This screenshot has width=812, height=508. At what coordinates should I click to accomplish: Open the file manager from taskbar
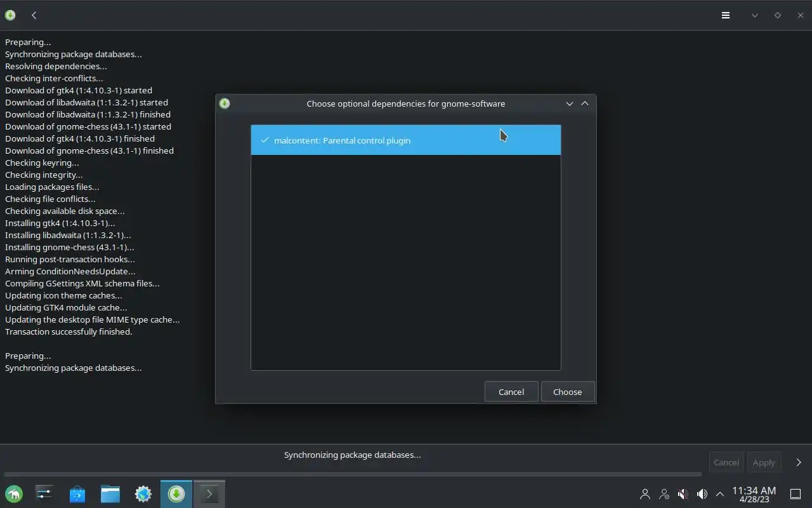tap(110, 494)
